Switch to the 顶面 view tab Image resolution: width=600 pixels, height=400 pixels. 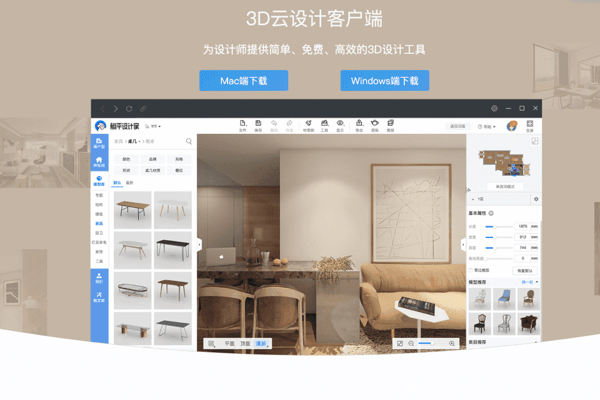[x=245, y=344]
